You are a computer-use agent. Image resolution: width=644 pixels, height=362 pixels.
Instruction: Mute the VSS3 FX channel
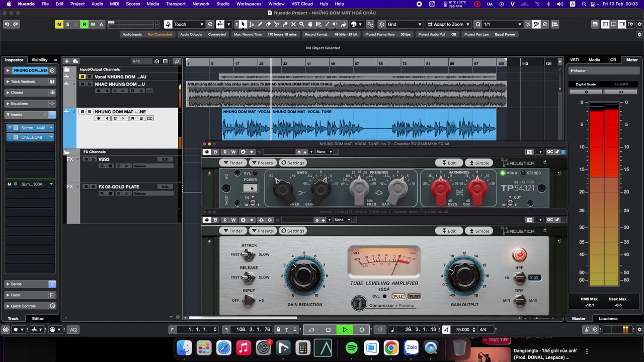[86, 159]
